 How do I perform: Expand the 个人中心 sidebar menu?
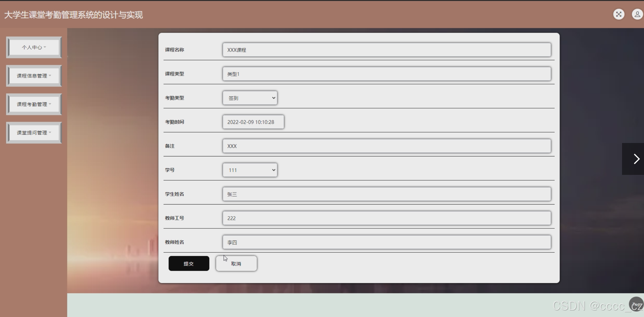34,47
